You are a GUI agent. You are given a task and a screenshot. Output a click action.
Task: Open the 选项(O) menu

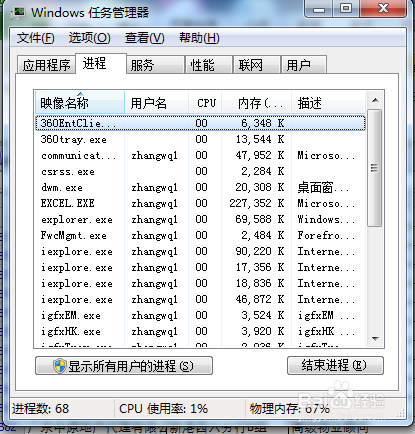[90, 38]
